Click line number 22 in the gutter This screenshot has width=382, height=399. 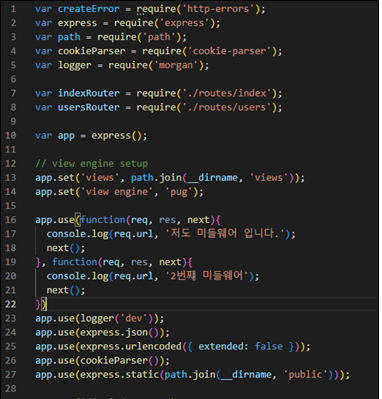(11, 304)
